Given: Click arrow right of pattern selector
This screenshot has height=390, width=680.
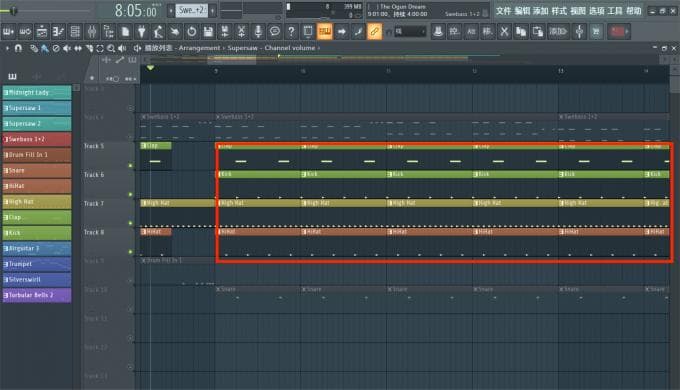Looking at the screenshot, I should point(212,10).
